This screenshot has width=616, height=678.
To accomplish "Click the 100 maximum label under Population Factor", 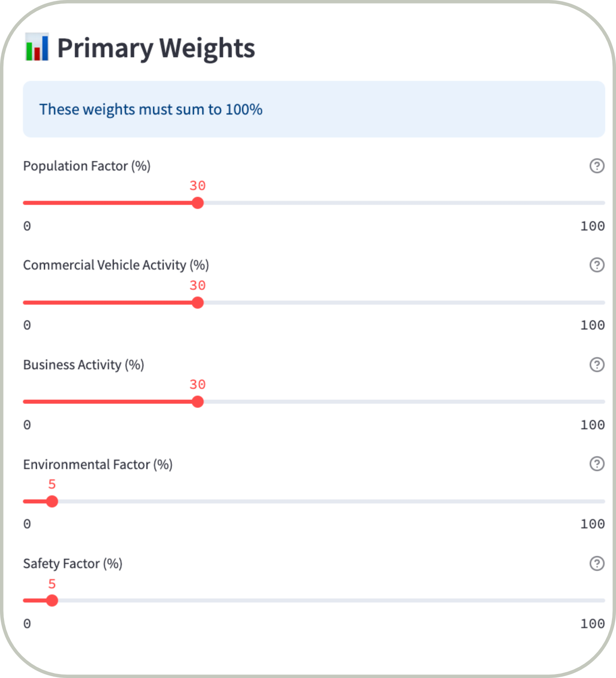I will (x=592, y=226).
